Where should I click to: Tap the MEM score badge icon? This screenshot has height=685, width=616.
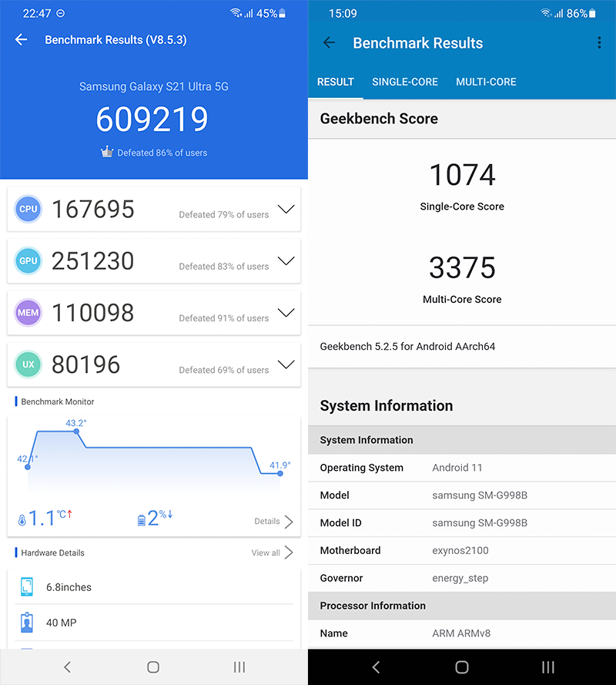(28, 313)
